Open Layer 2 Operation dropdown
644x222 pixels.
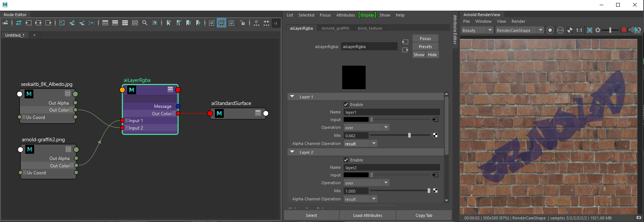pos(366,183)
